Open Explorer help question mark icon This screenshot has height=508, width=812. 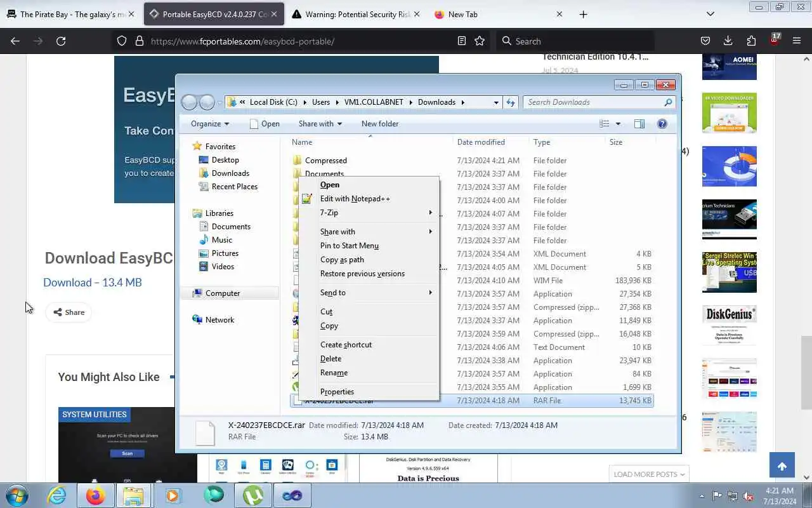[662, 124]
